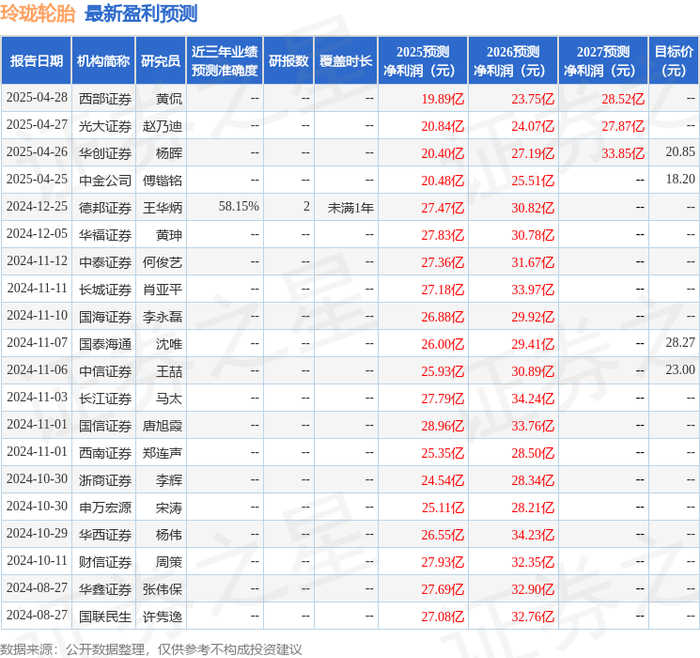Select date cell 2024-11-11
The height and width of the screenshot is (658, 700).
pyautogui.click(x=37, y=288)
